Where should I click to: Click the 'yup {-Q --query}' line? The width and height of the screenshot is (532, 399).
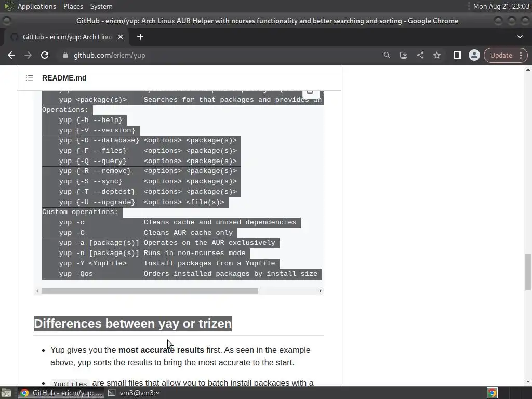(148, 161)
